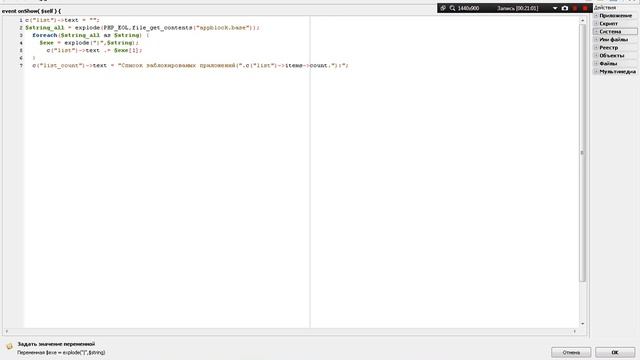Click the foreach statement on line 3
The height and width of the screenshot is (360, 640).
(x=91, y=36)
